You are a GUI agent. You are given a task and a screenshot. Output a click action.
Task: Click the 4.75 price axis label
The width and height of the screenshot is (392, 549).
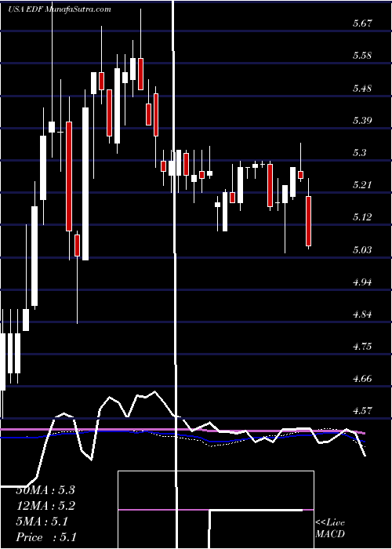pyautogui.click(x=362, y=347)
